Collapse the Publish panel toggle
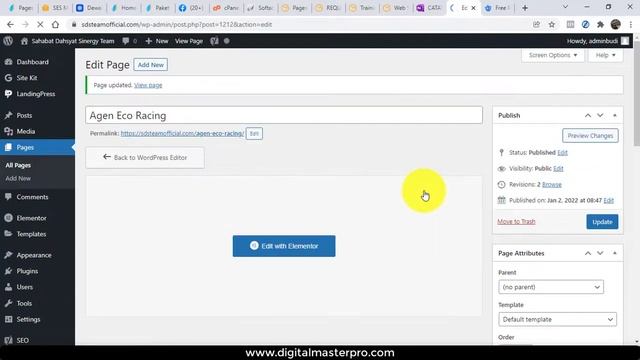 615,116
